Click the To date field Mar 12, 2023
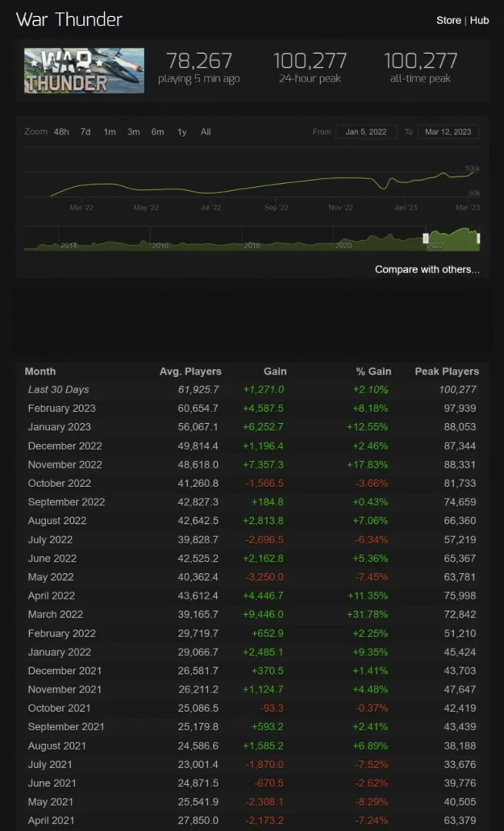This screenshot has width=504, height=831. click(448, 132)
